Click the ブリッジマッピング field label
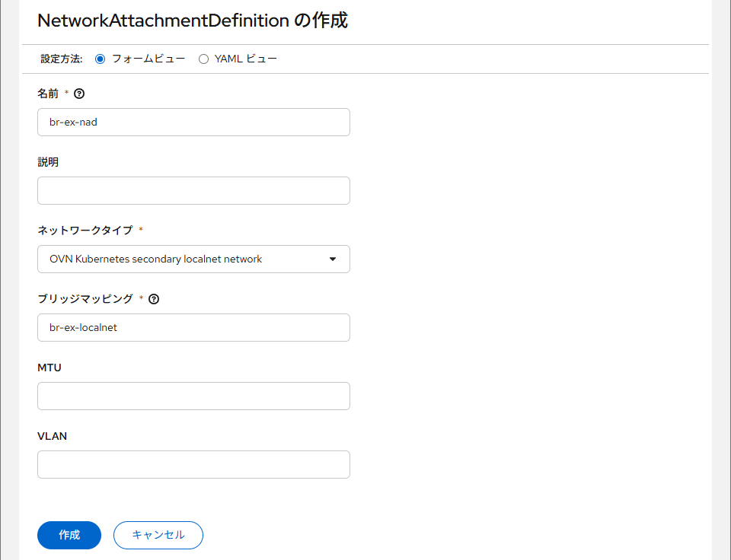Screen dimensions: 731x560 pyautogui.click(x=85, y=298)
